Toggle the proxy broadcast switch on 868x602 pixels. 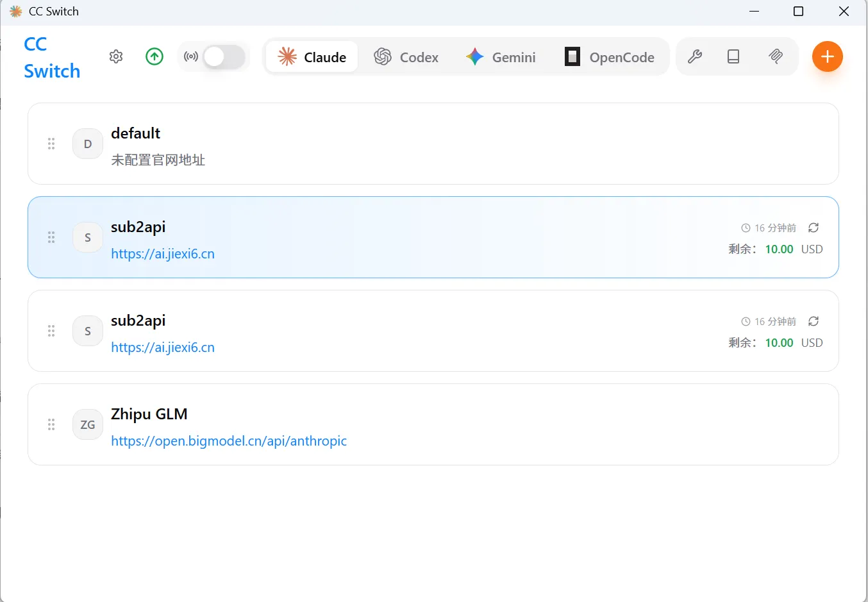coord(224,56)
